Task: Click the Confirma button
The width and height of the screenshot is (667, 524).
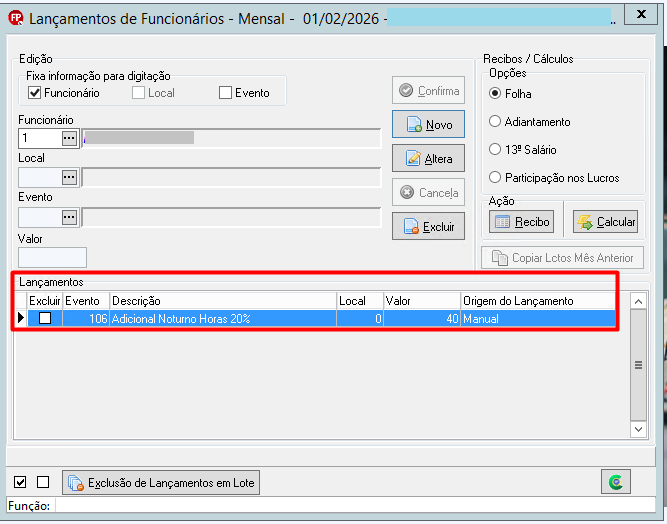Action: point(428,90)
